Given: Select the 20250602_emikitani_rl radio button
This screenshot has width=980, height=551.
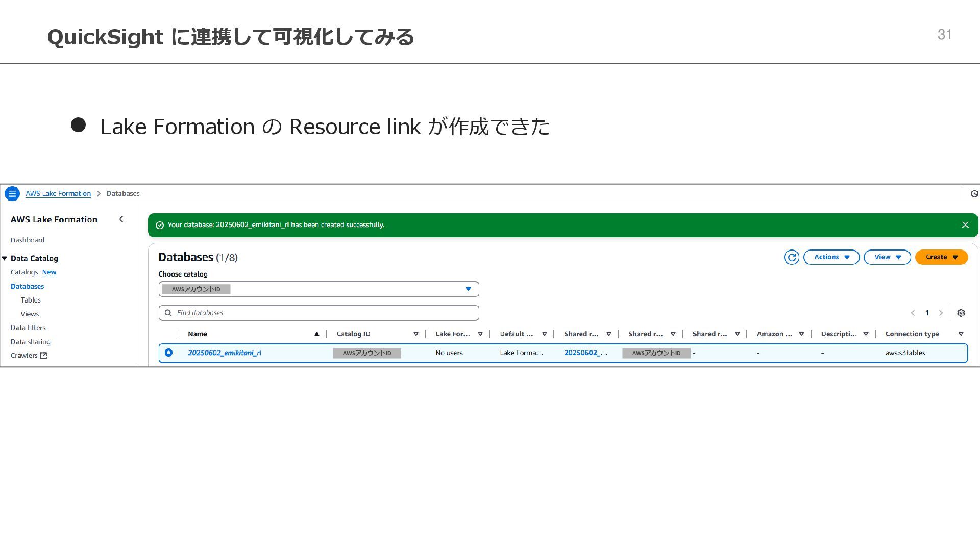Looking at the screenshot, I should pos(168,353).
